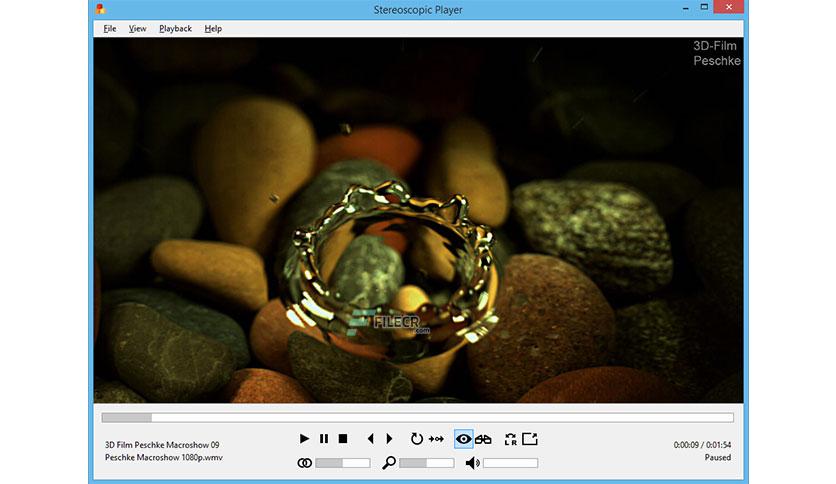Step back one frame with left arrow
This screenshot has width=836, height=484.
371,439
